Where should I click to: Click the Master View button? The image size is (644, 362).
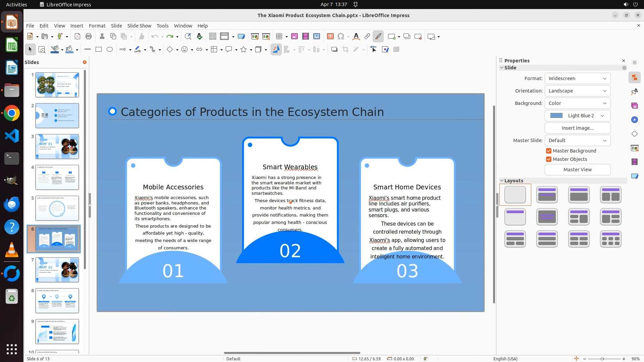(x=577, y=170)
